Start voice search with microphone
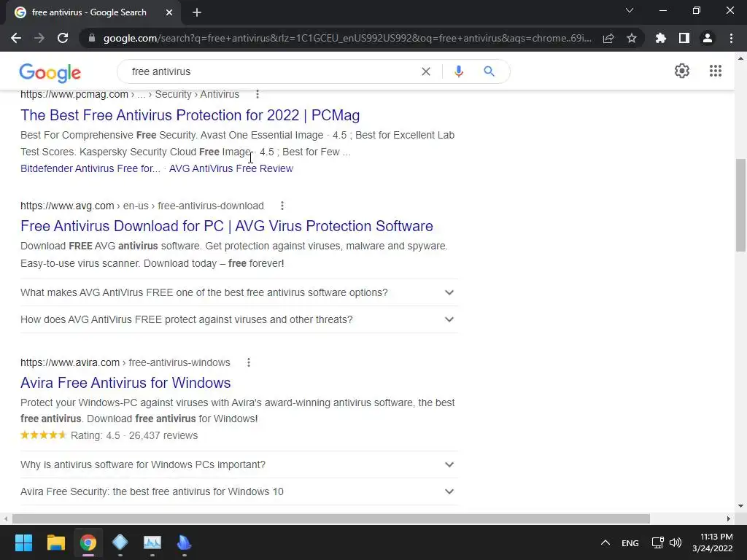 (x=459, y=71)
